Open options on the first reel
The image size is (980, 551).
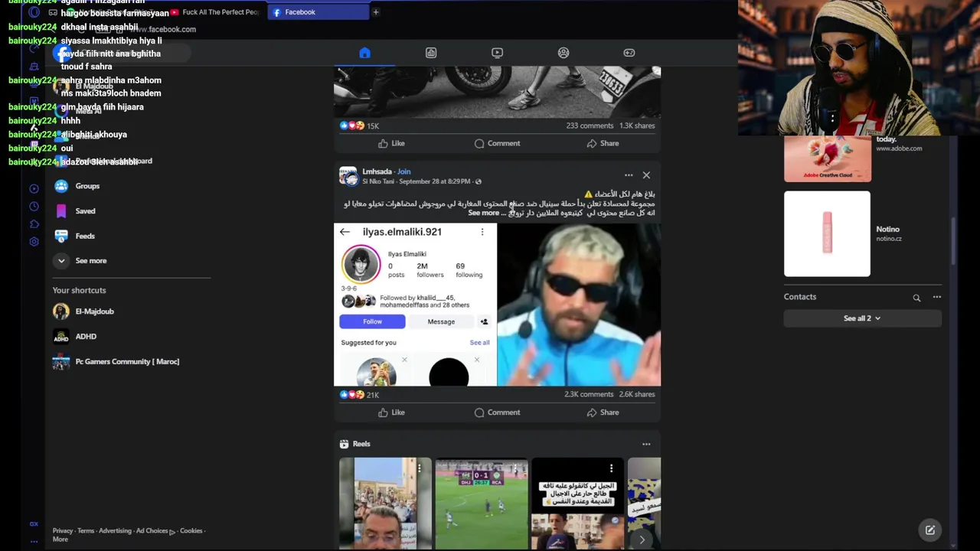pos(419,468)
